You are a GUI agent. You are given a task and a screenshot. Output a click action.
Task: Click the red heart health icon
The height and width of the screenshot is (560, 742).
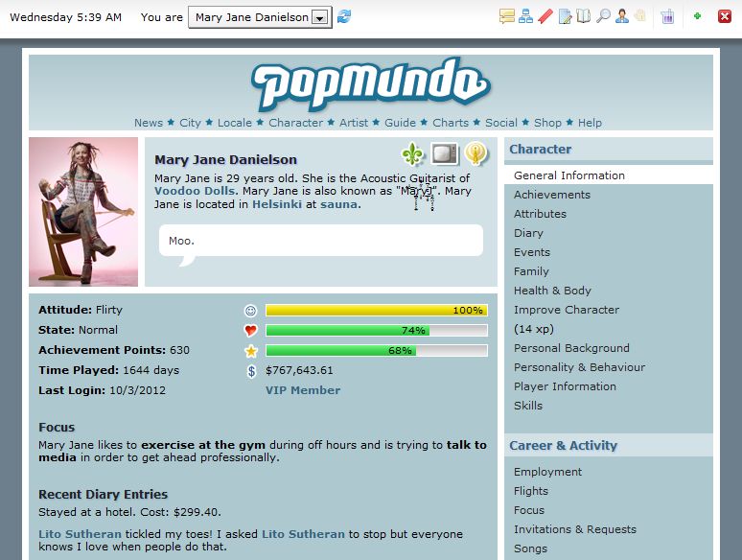[250, 331]
